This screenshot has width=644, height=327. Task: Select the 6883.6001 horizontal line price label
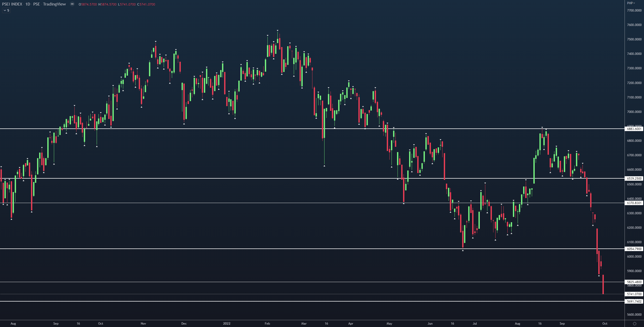point(634,129)
